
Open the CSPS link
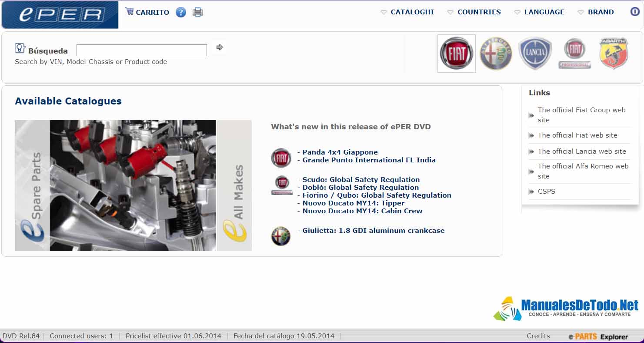coord(546,192)
